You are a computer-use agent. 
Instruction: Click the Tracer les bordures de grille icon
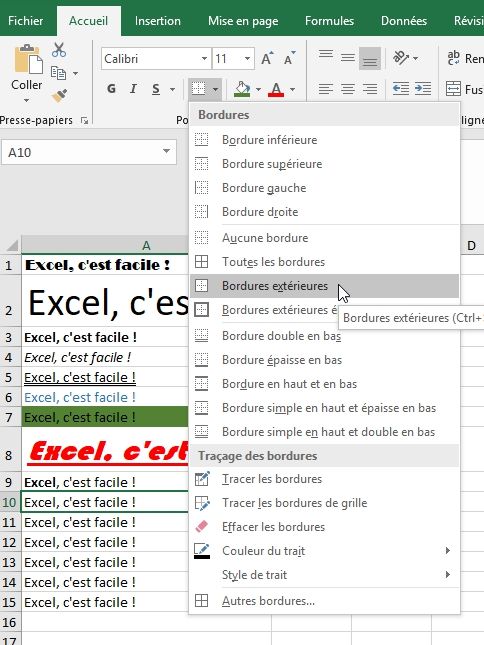[202, 503]
